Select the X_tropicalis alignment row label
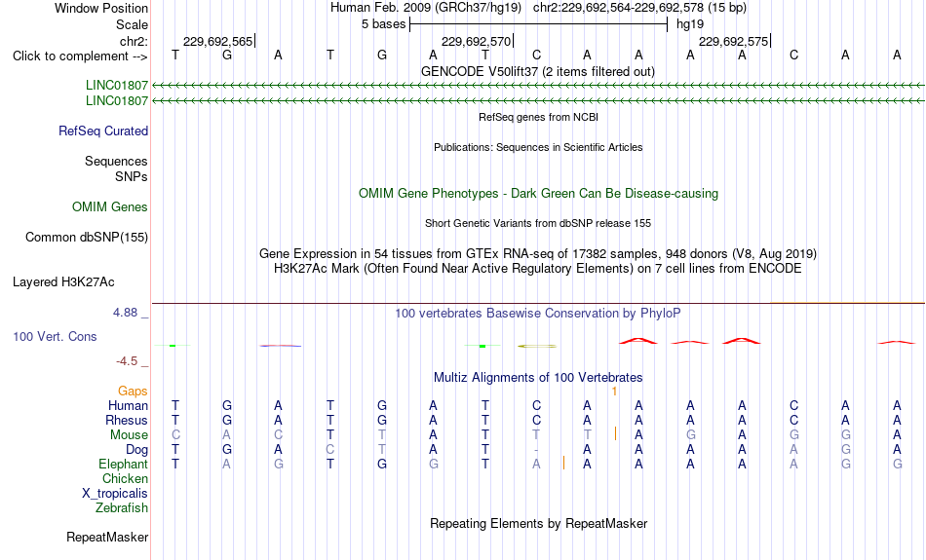The height and width of the screenshot is (560, 926). [115, 494]
